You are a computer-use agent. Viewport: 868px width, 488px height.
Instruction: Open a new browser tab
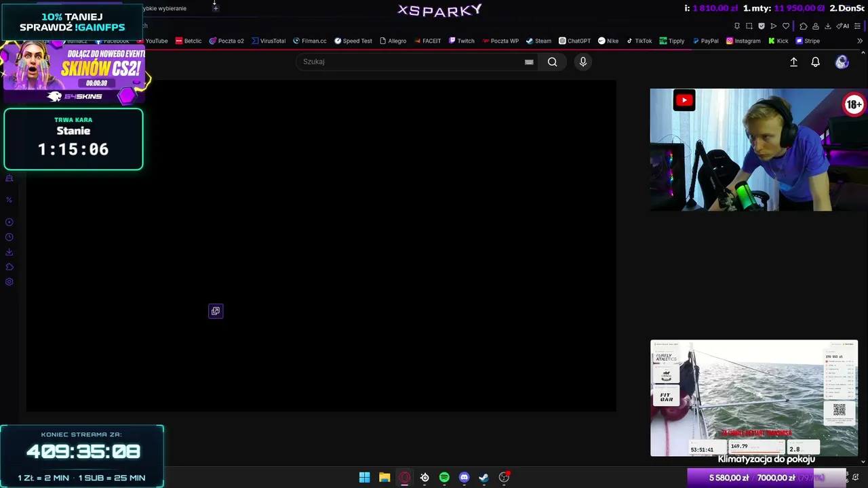(216, 8)
